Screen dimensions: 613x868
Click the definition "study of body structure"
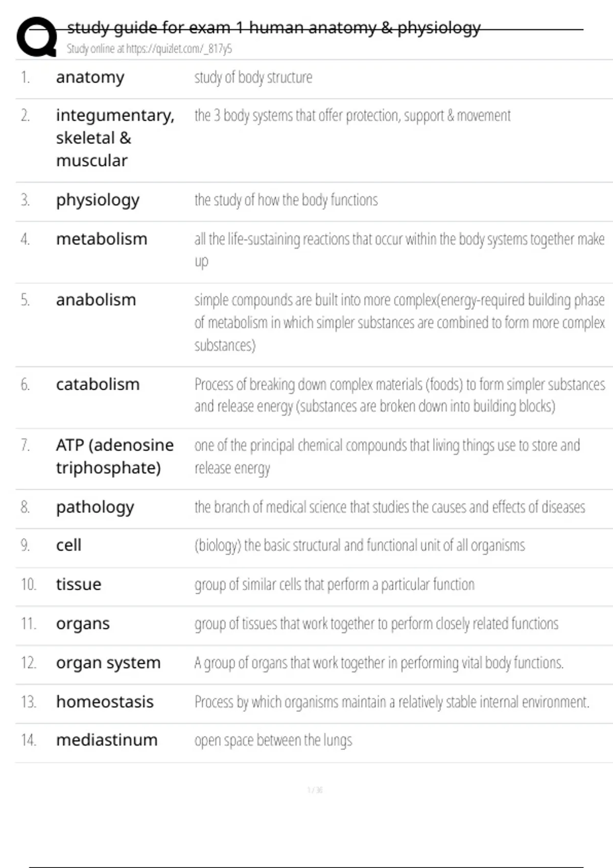[253, 78]
